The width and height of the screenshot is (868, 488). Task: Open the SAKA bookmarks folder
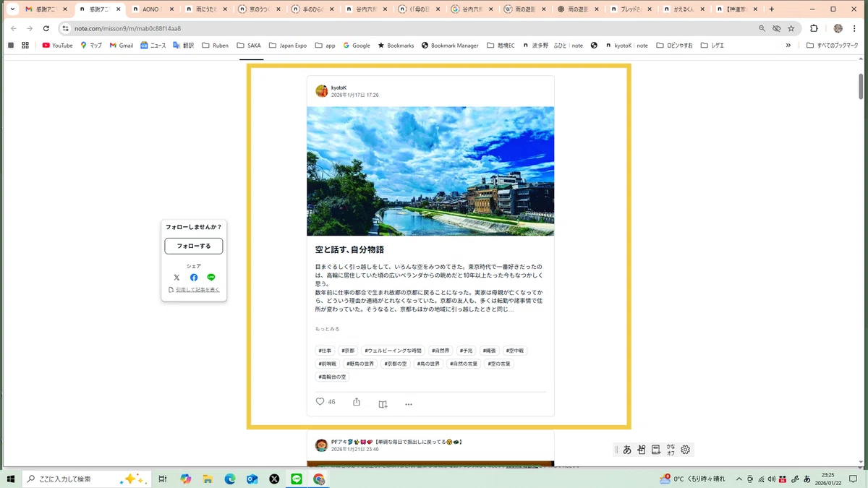(x=248, y=45)
